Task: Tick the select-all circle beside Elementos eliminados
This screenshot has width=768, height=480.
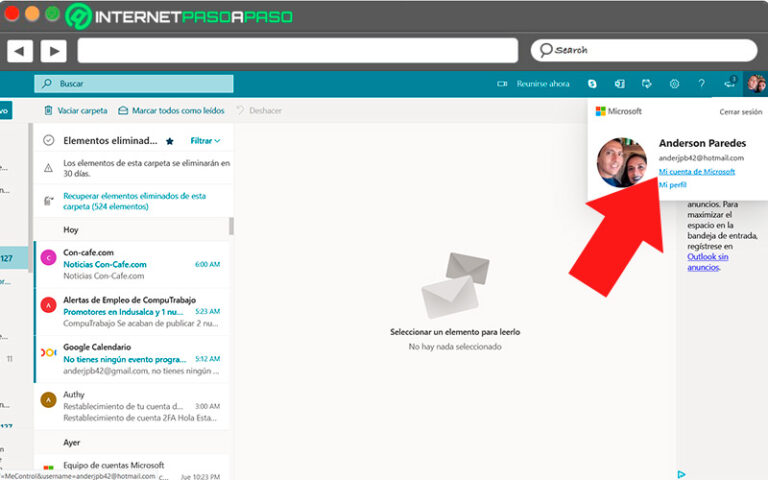Action: pos(48,141)
